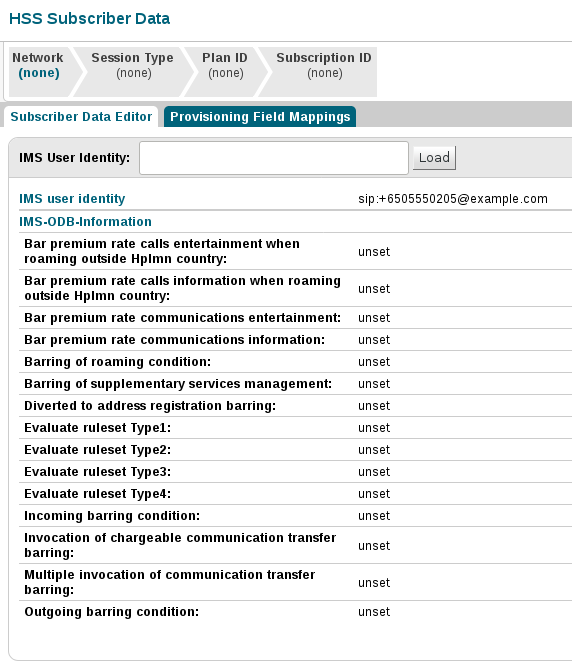This screenshot has height=665, width=572.
Task: Click Bar premium rate communications entertainment label
Action: click(182, 318)
